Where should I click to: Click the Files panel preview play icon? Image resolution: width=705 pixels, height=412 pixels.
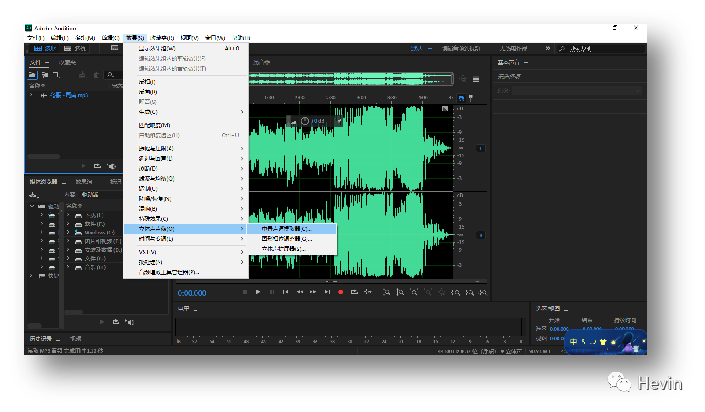click(x=84, y=166)
